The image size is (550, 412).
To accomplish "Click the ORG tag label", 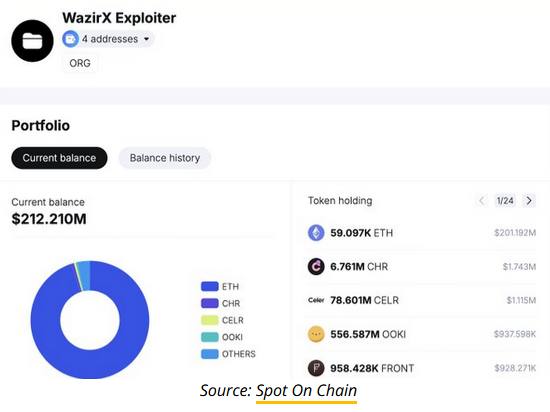I will pyautogui.click(x=80, y=63).
